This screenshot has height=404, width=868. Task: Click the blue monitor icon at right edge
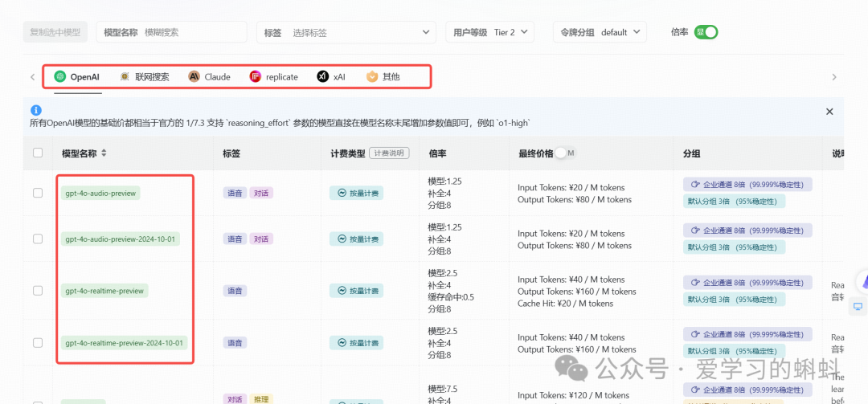tap(858, 307)
